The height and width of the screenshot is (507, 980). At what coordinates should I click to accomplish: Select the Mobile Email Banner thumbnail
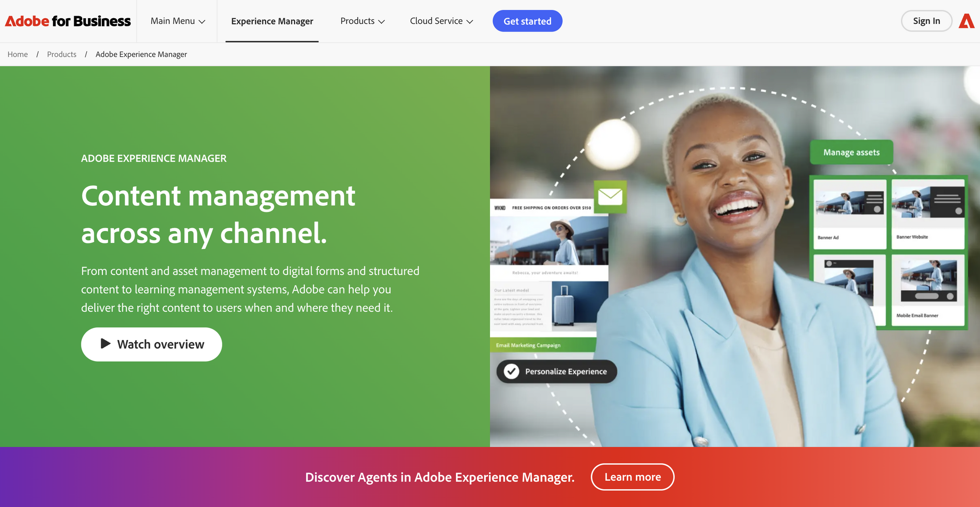[x=928, y=290]
